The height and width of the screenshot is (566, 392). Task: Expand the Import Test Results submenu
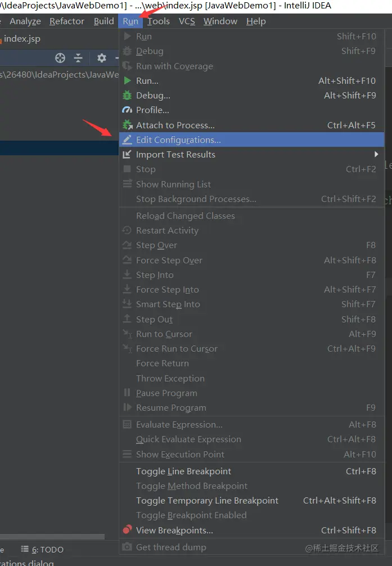[x=376, y=154]
